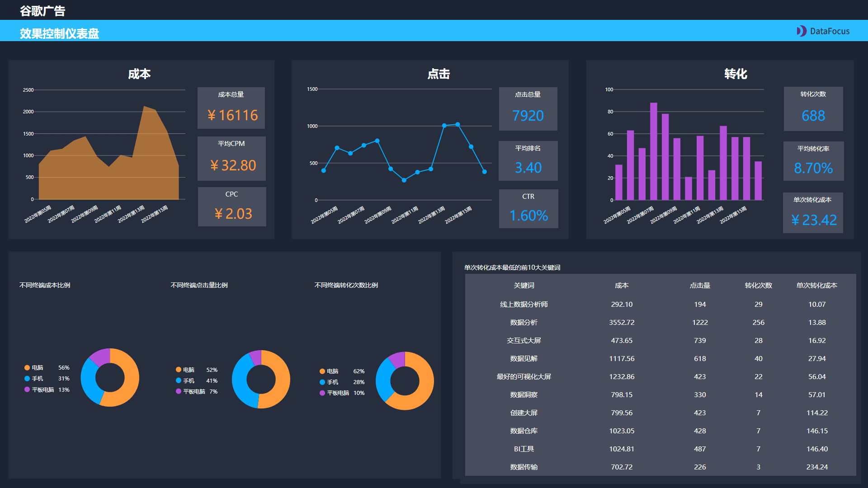Click the 电脑 52% legend entry
Screen dimensions: 868x488
tap(197, 370)
